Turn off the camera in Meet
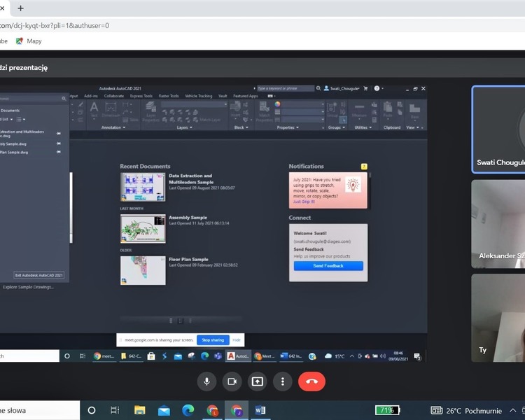Viewport: 525px width, 420px height. [232, 381]
